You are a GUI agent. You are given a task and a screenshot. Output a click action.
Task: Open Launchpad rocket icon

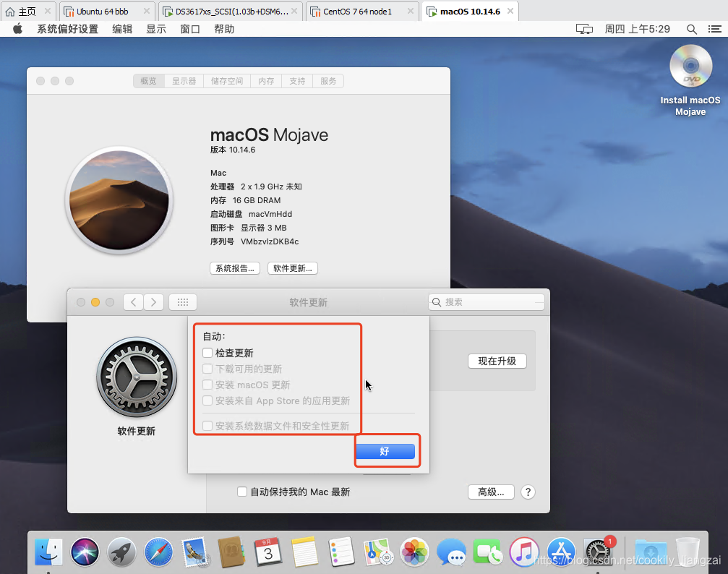pos(121,552)
